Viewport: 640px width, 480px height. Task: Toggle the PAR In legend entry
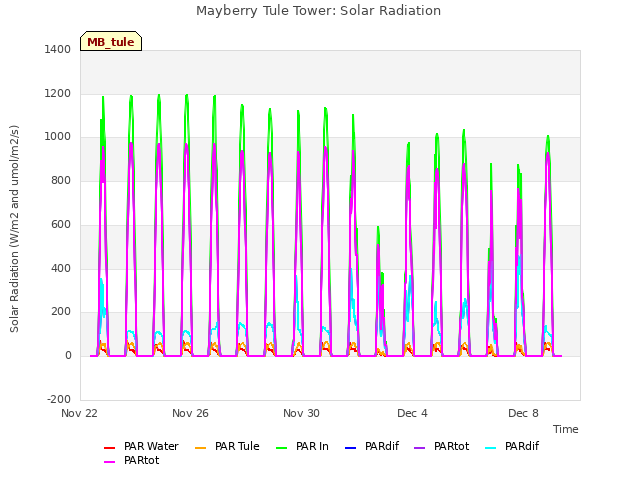coord(302,447)
